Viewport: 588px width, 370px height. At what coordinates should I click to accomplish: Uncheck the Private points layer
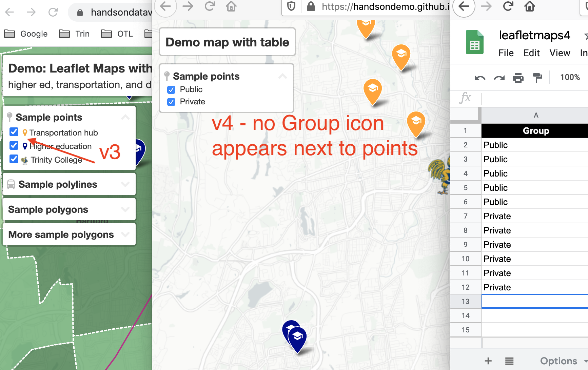point(171,102)
